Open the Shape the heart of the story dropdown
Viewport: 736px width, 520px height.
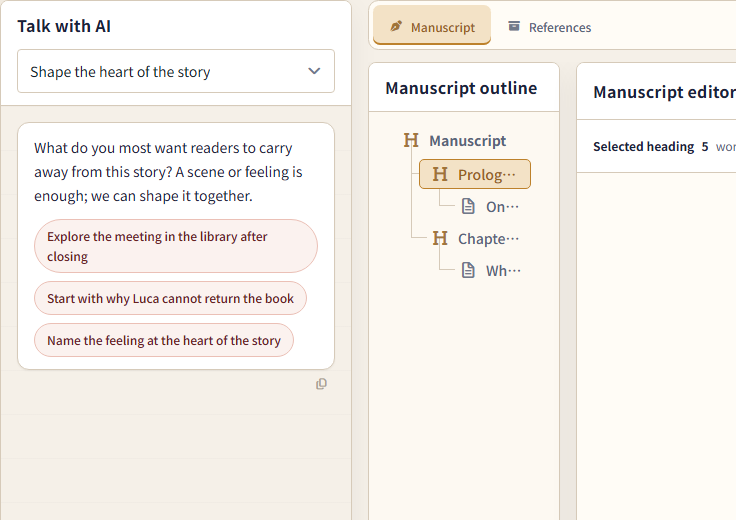[x=176, y=71]
